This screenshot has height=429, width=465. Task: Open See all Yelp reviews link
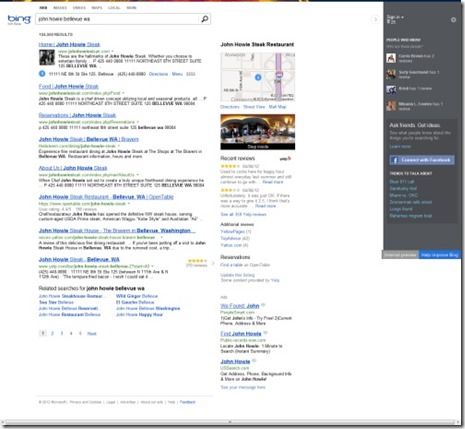coord(243,214)
